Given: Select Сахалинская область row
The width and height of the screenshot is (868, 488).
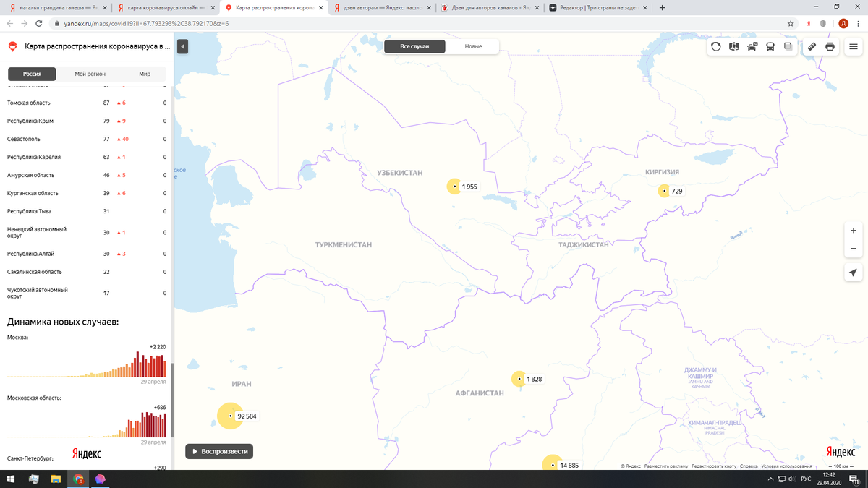Looking at the screenshot, I should point(86,272).
